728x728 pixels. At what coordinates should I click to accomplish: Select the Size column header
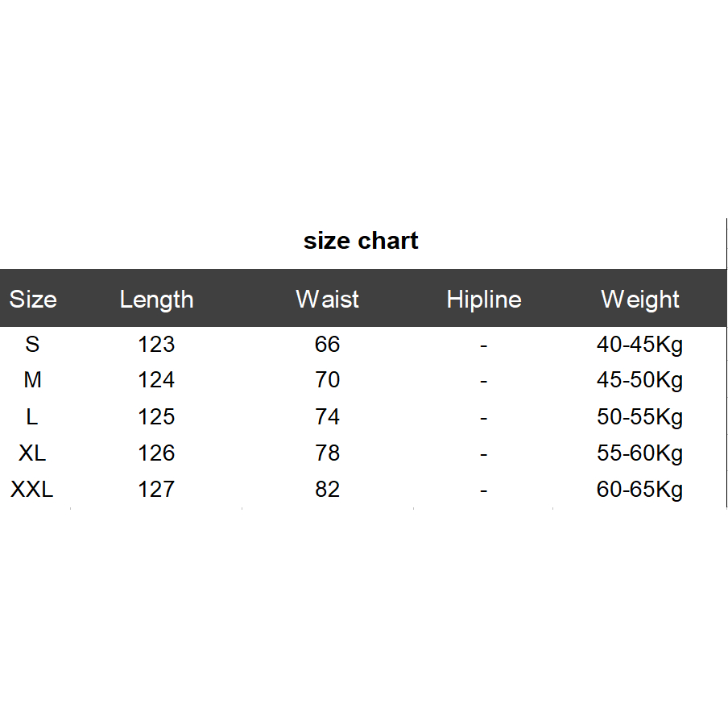coord(33,300)
